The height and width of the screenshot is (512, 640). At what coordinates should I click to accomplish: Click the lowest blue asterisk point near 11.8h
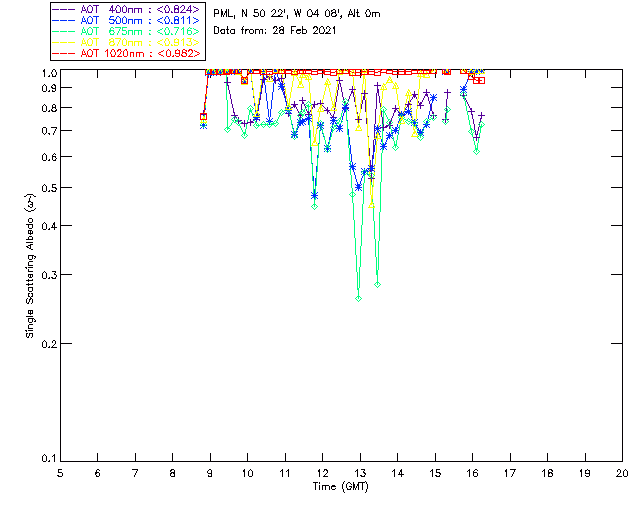pyautogui.click(x=314, y=196)
